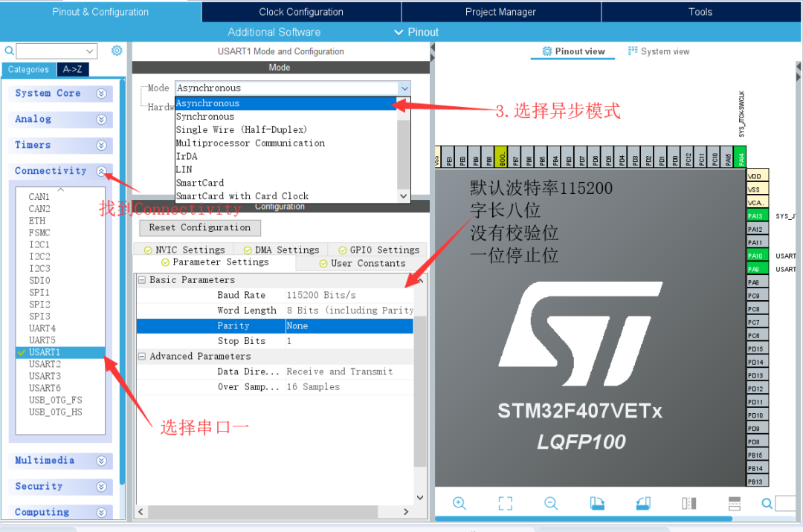Viewport: 803px width, 532px height.
Task: Select CAN1 in the connectivity list
Action: pos(60,196)
